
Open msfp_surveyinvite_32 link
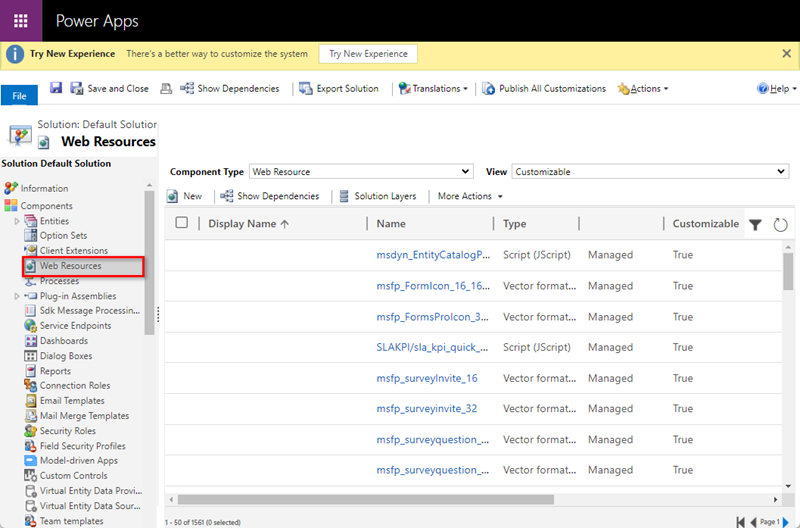[427, 409]
